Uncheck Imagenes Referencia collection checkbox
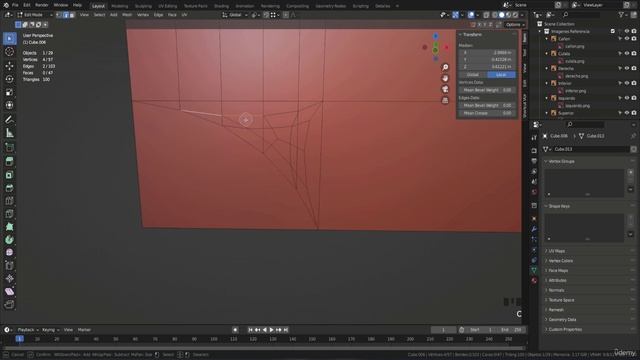 pos(613,31)
